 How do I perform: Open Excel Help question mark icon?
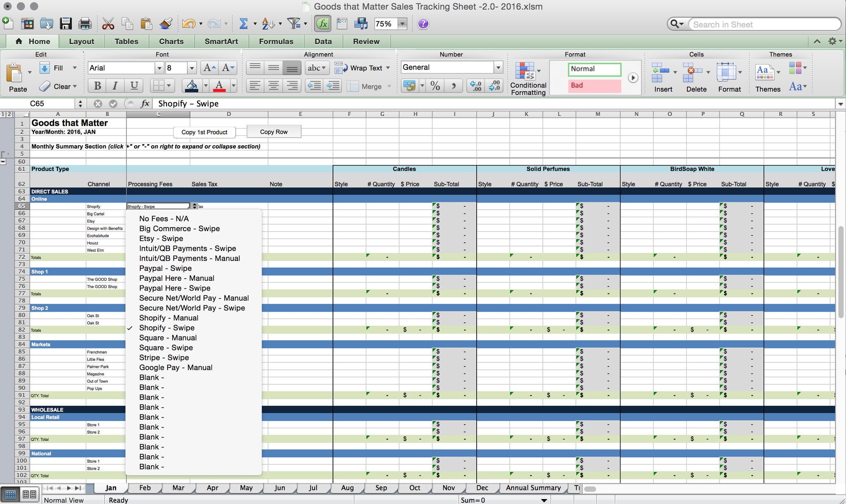(423, 24)
